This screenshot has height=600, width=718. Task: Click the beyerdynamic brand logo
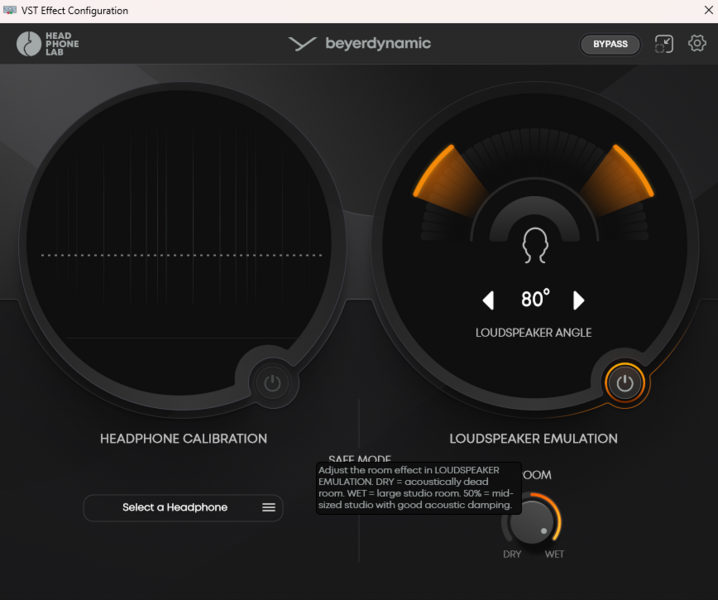click(359, 44)
